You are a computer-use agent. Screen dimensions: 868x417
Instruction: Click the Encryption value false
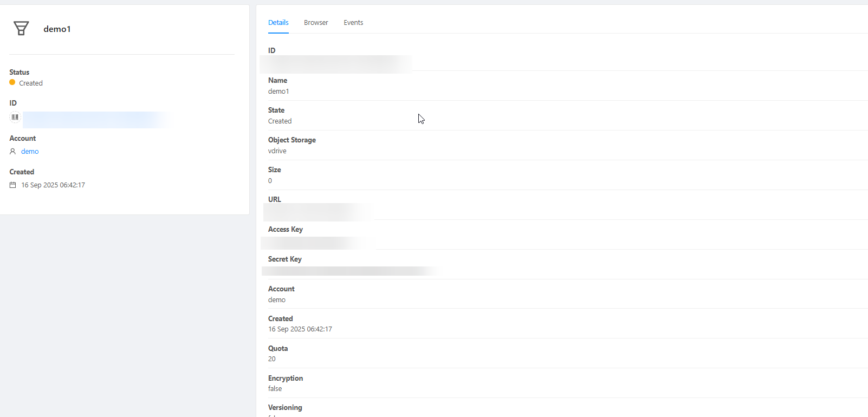(x=275, y=389)
